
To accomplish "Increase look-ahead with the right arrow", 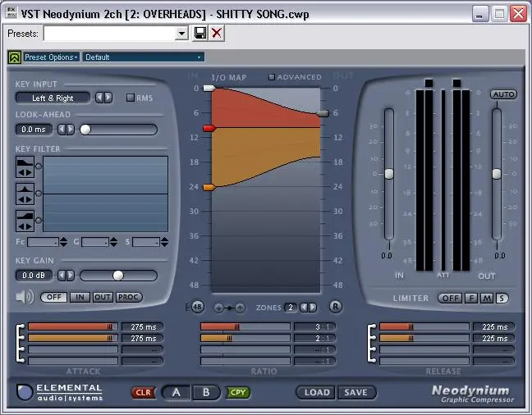I will click(x=71, y=130).
